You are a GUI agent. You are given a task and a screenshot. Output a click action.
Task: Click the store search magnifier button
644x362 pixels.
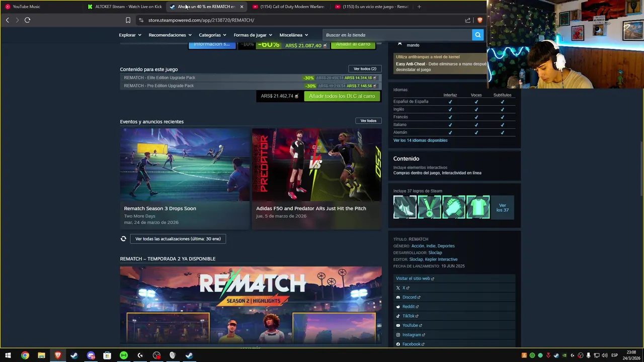coord(478,35)
